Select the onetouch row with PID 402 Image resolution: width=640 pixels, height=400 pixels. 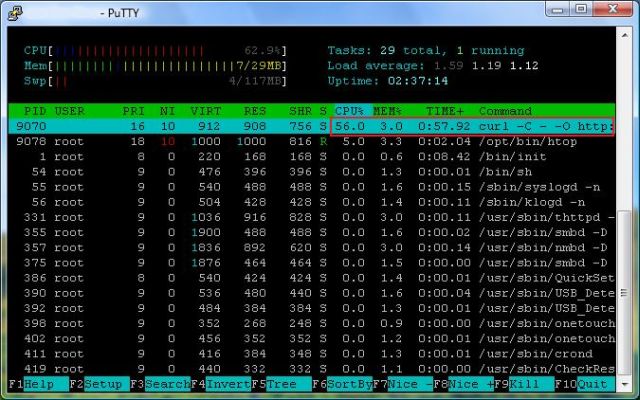(311, 338)
